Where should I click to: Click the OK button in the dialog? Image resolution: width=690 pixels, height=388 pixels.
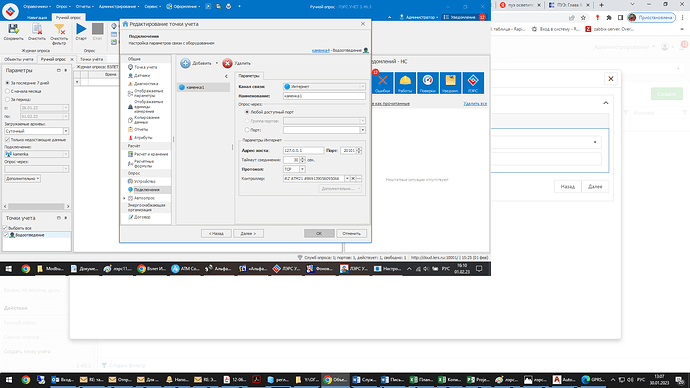coord(319,234)
